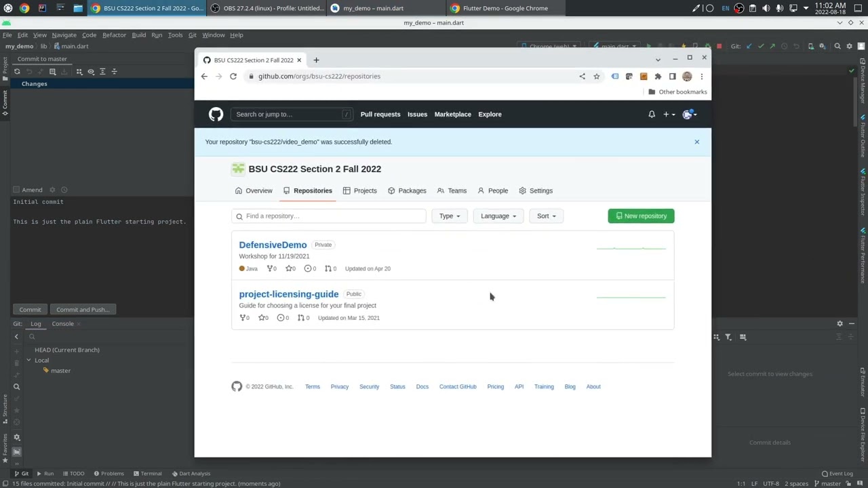Open the Type filter dropdown
The width and height of the screenshot is (868, 488).
[449, 216]
